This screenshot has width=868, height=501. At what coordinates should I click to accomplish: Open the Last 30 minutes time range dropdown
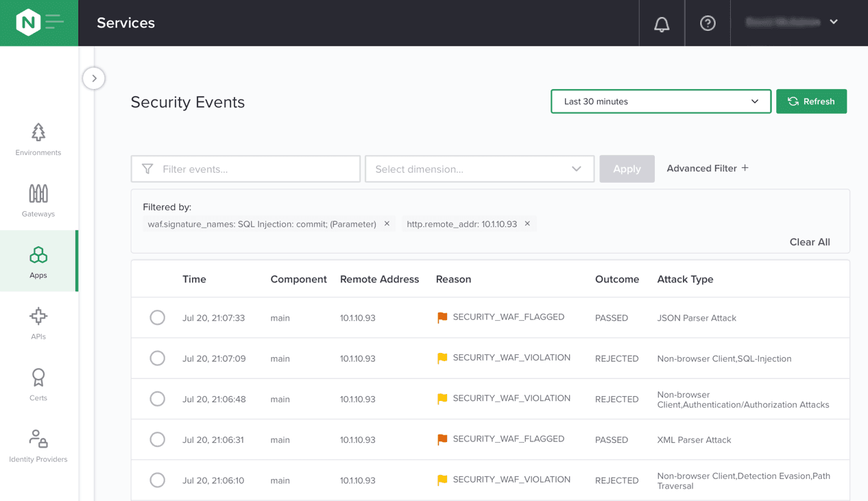[660, 101]
